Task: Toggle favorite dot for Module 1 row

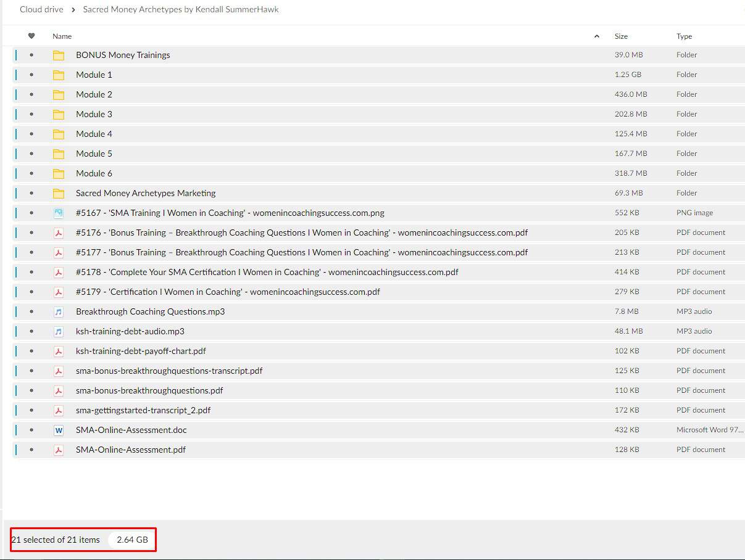Action: click(x=31, y=75)
